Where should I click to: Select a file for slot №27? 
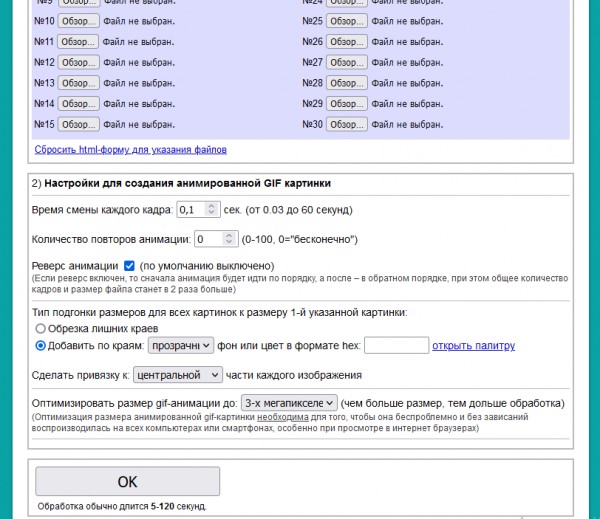347,62
